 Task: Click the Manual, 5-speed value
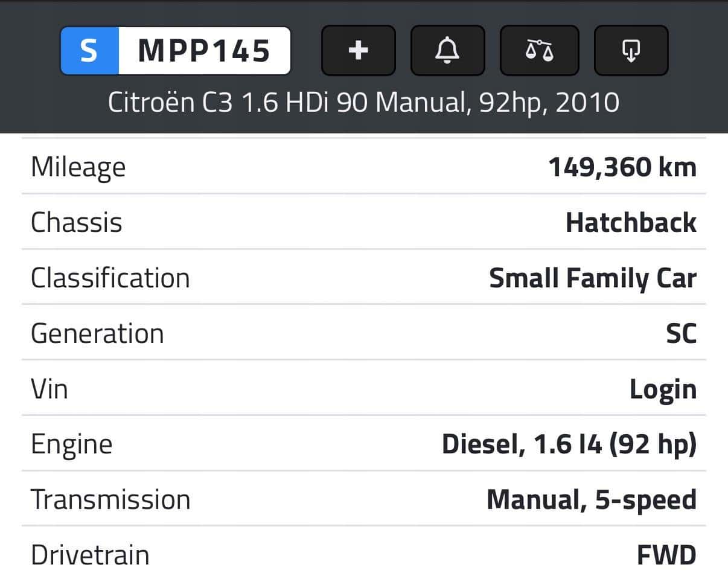point(592,500)
